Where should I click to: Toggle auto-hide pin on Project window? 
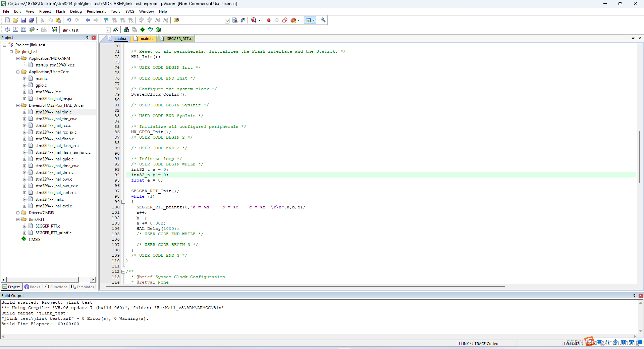(x=87, y=37)
